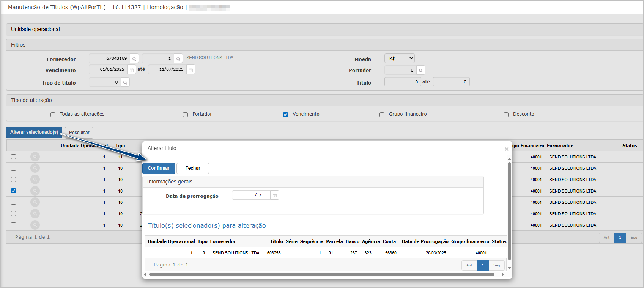Deselect the checked title row checkbox

tap(14, 191)
